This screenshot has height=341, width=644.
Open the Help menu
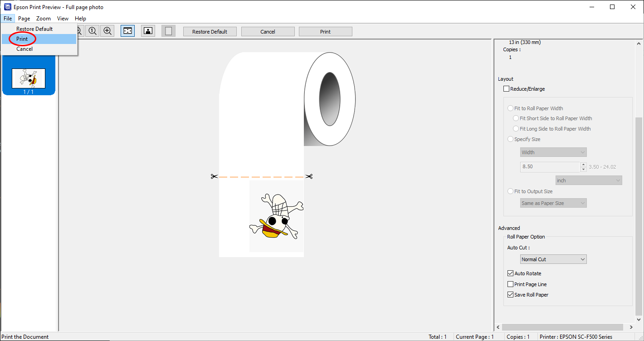(x=80, y=19)
